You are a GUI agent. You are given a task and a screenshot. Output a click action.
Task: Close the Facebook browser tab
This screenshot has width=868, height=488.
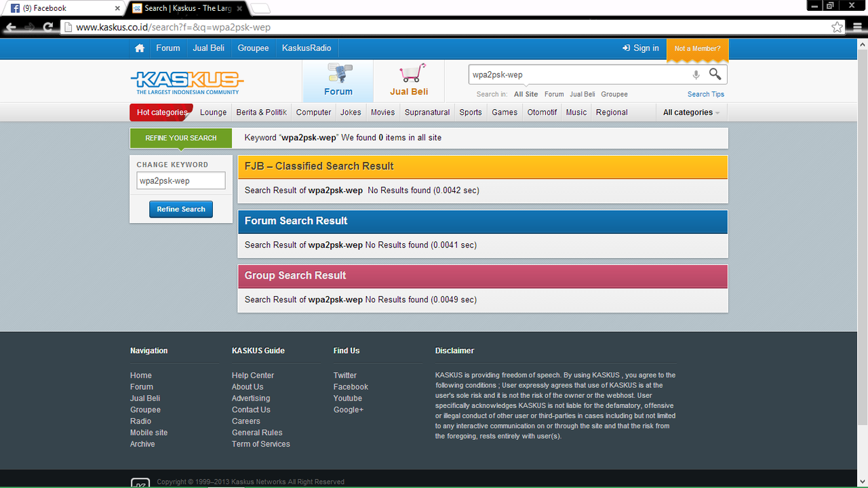[x=117, y=8]
